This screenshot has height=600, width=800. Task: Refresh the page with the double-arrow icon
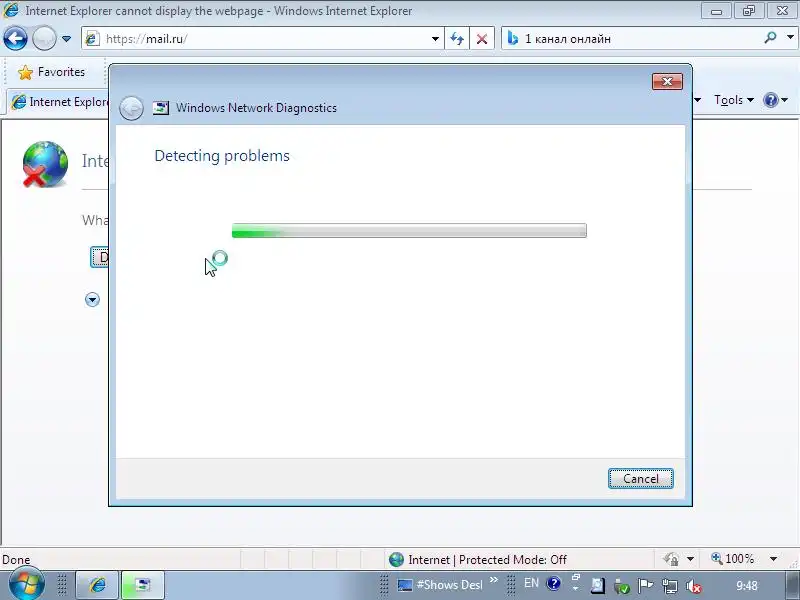pos(457,39)
